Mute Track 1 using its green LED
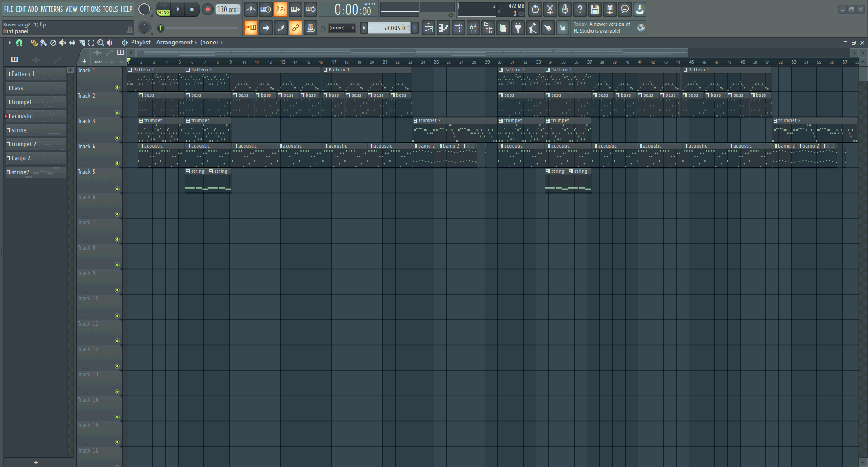This screenshot has width=868, height=467. coord(117,88)
